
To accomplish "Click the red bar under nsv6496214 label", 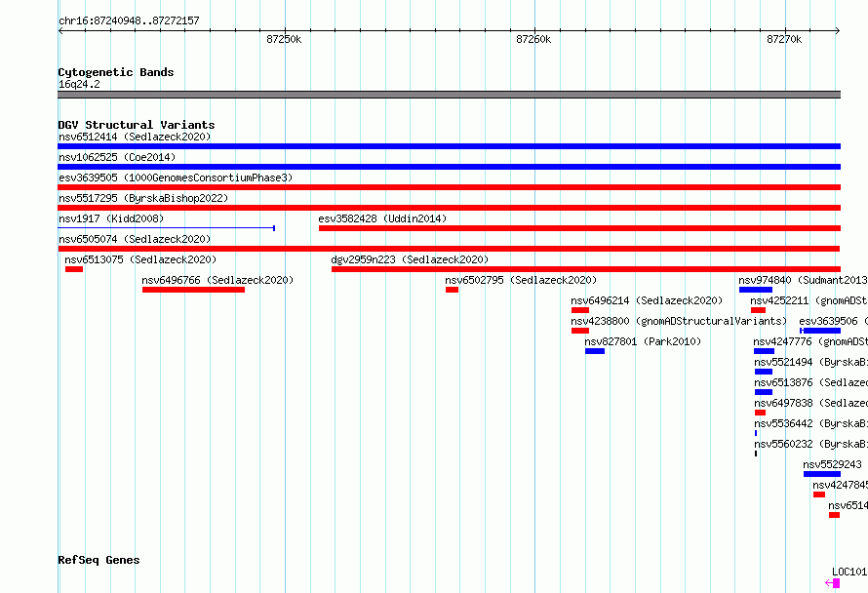I will click(x=580, y=310).
